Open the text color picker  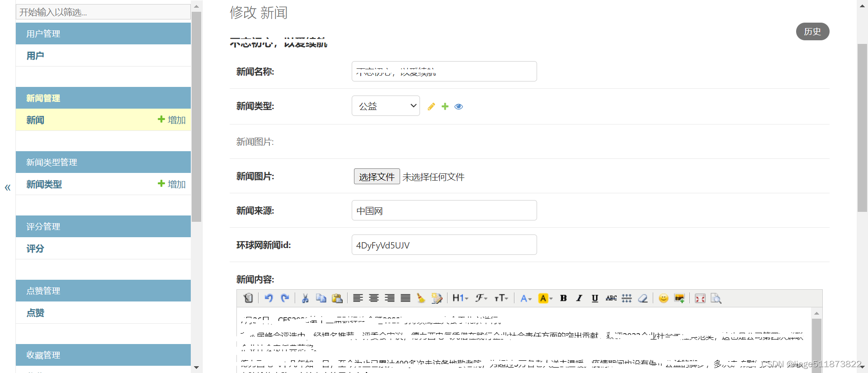(x=526, y=298)
